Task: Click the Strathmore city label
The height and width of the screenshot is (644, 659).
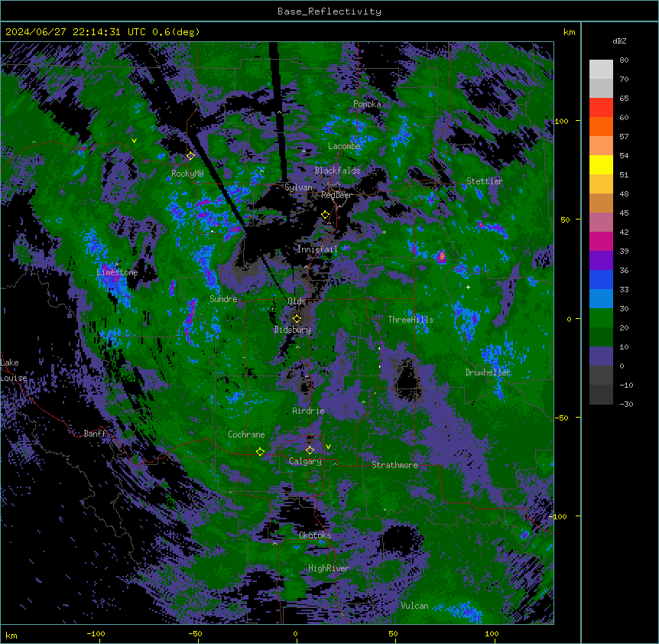Action: 394,465
